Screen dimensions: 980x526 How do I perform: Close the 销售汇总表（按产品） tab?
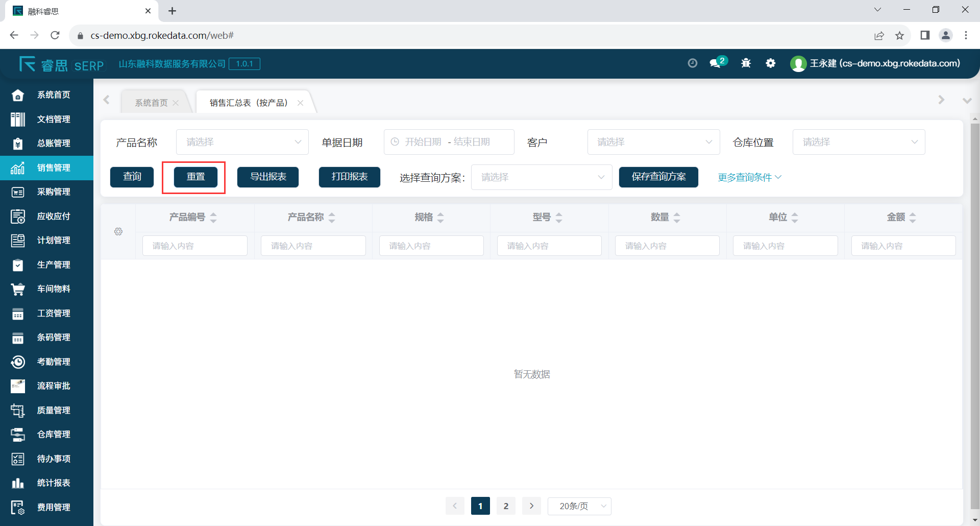point(301,103)
